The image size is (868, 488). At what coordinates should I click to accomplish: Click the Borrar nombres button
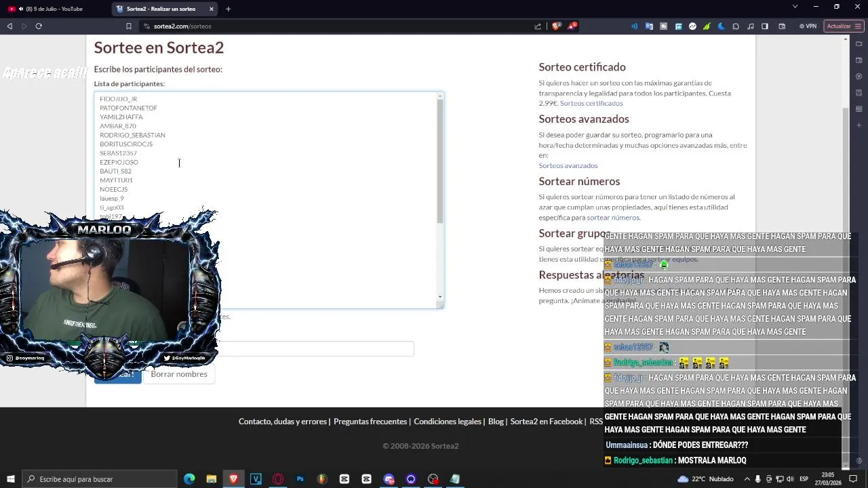(179, 374)
